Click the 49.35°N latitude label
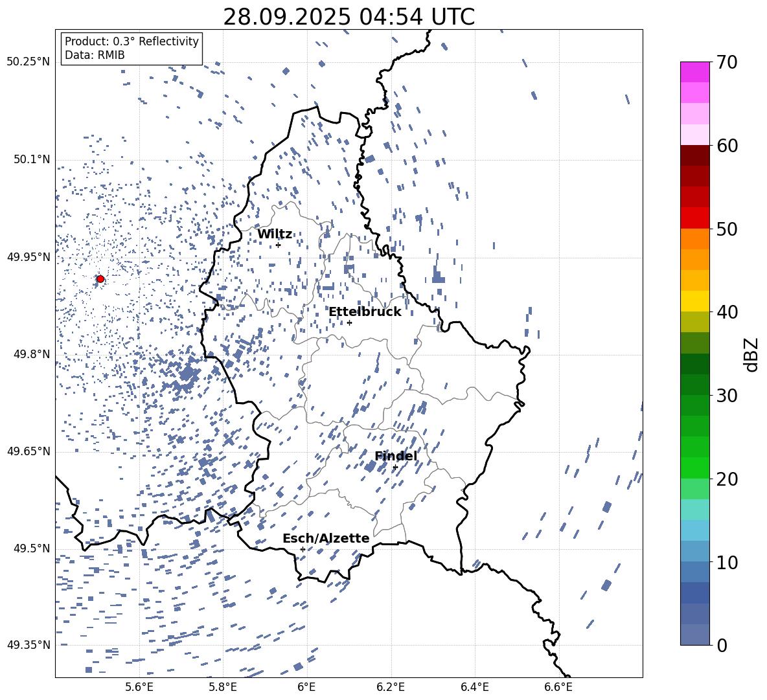Image resolution: width=767 pixels, height=700 pixels. pos(28,645)
